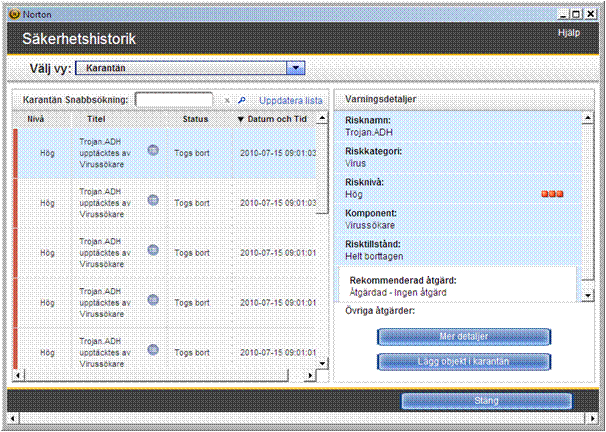The width and height of the screenshot is (606, 432).
Task: Click the date in the fifth row
Action: [278, 352]
